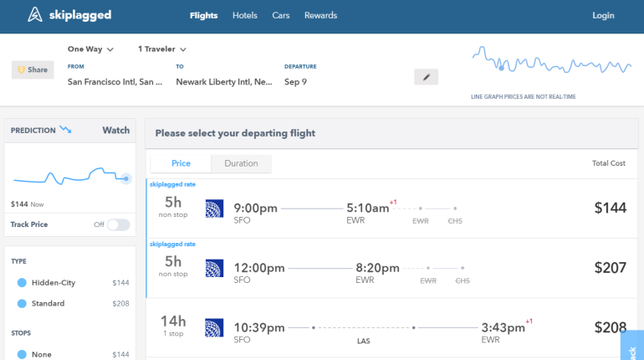This screenshot has height=360, width=644.
Task: Click Watch in the prediction panel
Action: click(115, 130)
